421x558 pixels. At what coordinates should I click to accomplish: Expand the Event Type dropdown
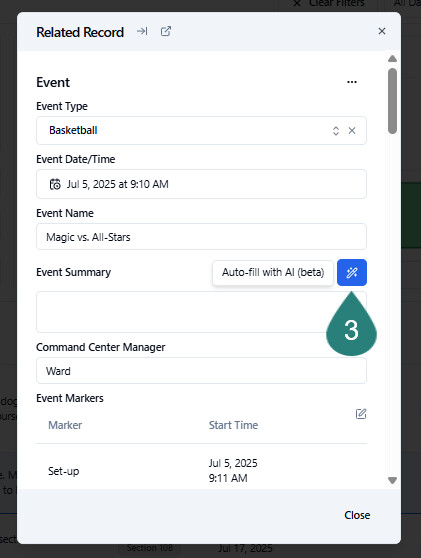336,131
